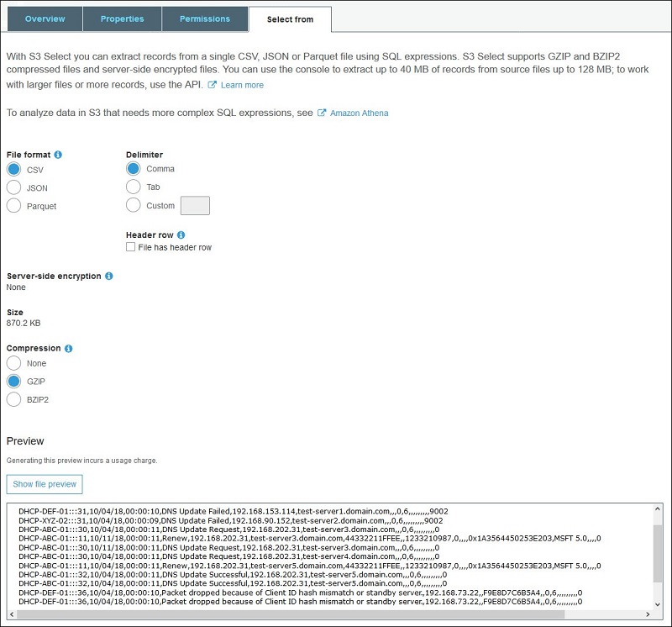Image resolution: width=672 pixels, height=627 pixels.
Task: Select the Parquet file format
Action: pos(13,205)
